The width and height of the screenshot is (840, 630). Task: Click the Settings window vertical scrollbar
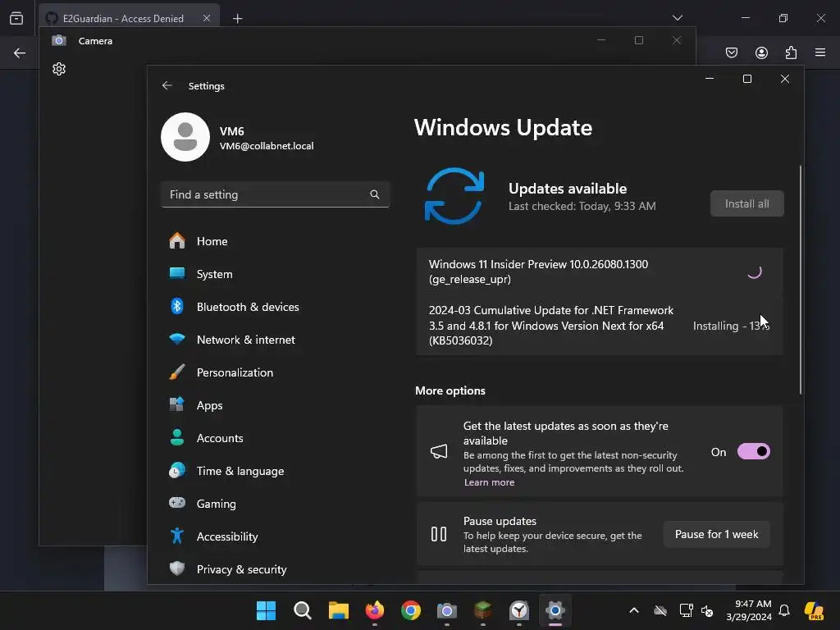[801, 281]
